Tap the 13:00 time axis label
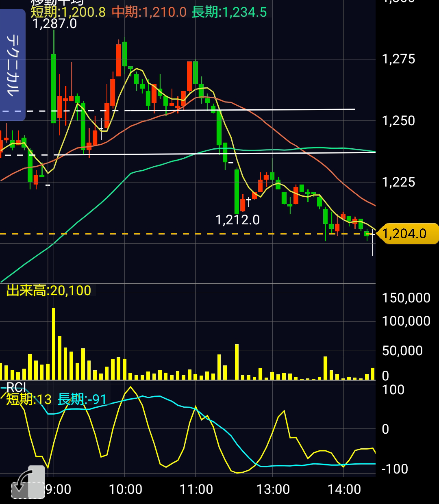 pyautogui.click(x=273, y=489)
